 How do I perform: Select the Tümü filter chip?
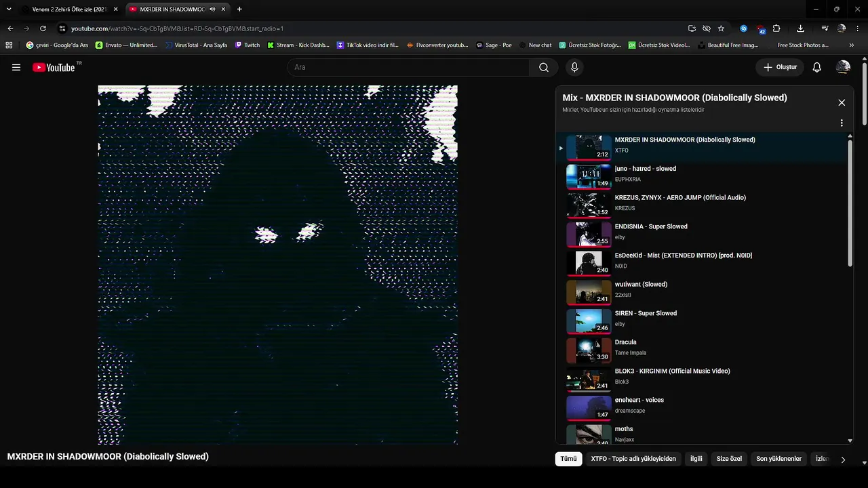tap(568, 459)
